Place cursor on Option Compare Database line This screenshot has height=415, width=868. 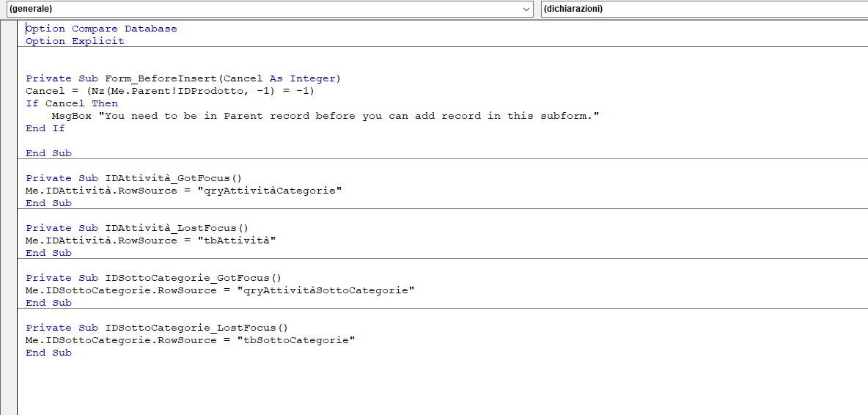101,29
